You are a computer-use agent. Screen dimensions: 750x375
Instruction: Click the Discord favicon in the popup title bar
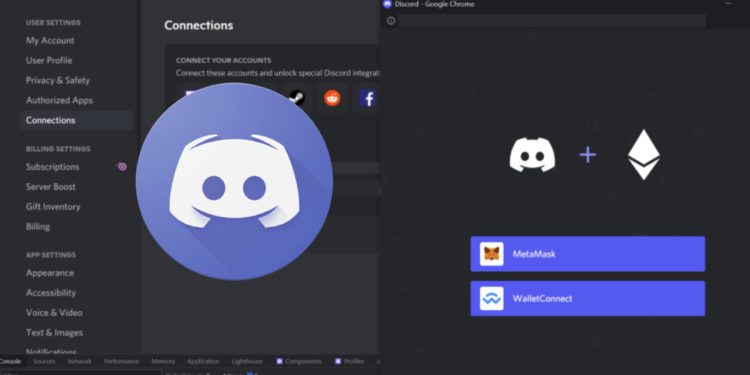pyautogui.click(x=387, y=4)
